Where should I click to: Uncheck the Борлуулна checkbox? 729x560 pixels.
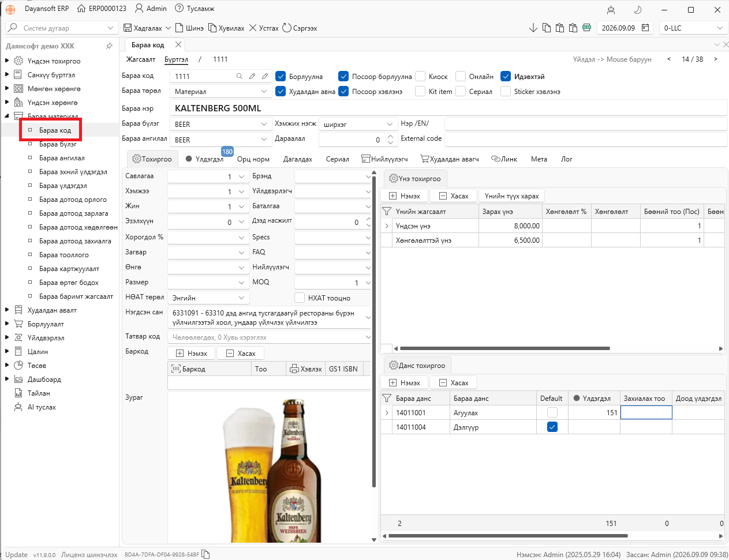281,76
